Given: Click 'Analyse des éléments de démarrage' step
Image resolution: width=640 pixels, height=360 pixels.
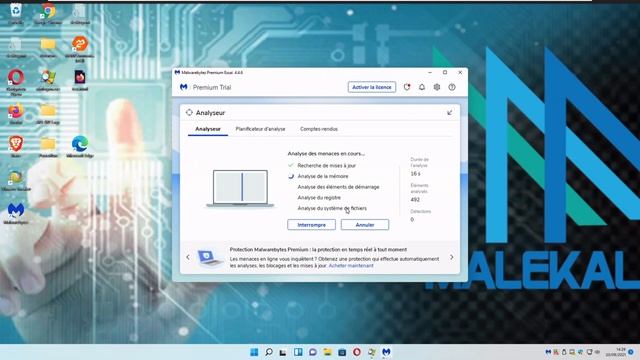Looking at the screenshot, I should point(338,187).
